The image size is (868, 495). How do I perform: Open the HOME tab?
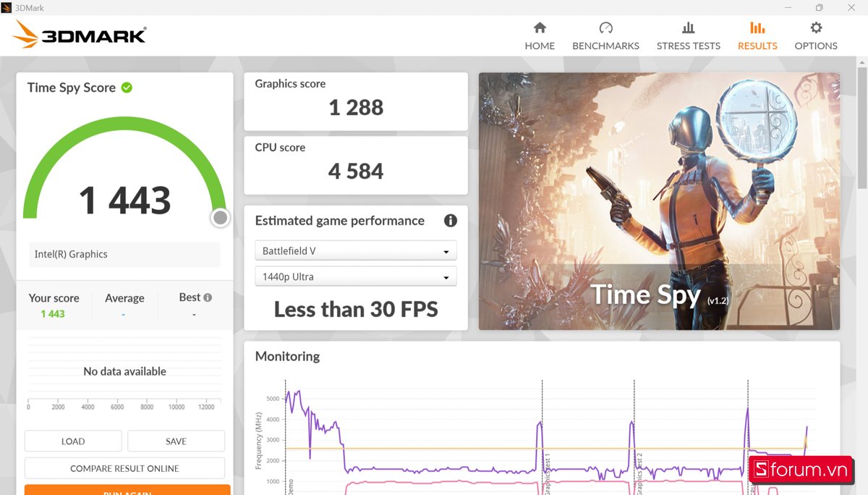pyautogui.click(x=540, y=36)
